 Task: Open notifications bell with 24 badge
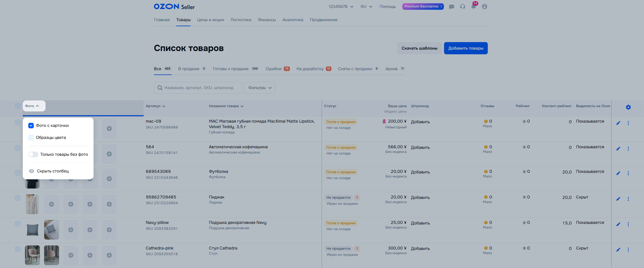474,7
